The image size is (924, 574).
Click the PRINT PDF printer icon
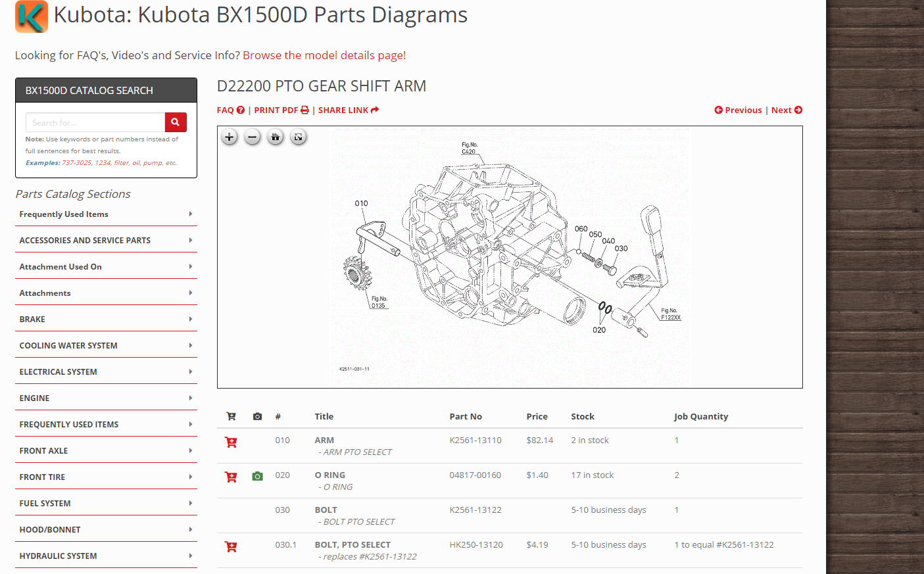(304, 110)
